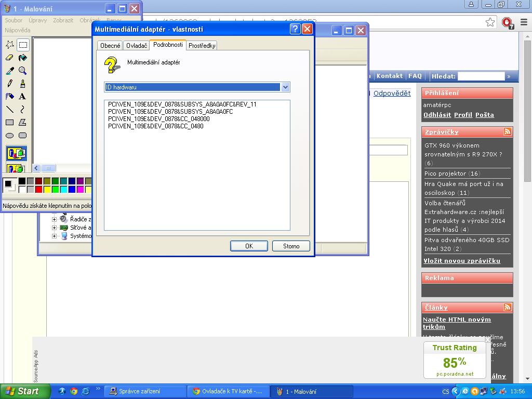Open the Pošta link

485,115
